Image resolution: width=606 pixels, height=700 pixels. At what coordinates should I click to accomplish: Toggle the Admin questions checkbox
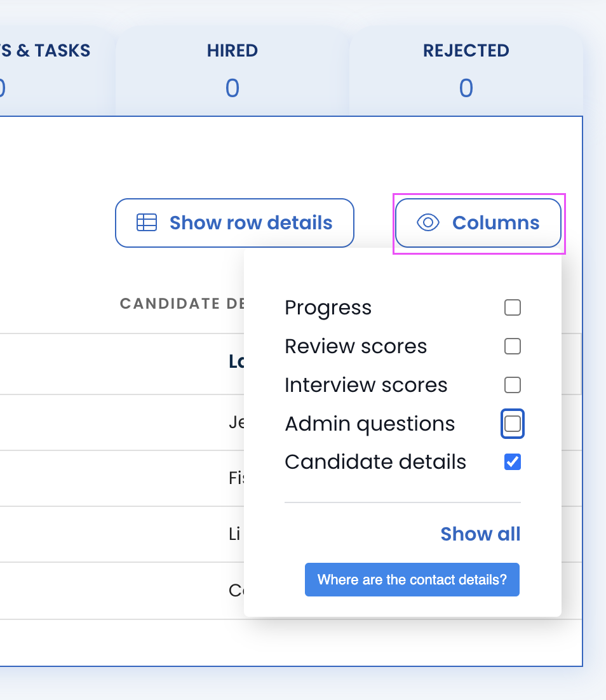[512, 424]
